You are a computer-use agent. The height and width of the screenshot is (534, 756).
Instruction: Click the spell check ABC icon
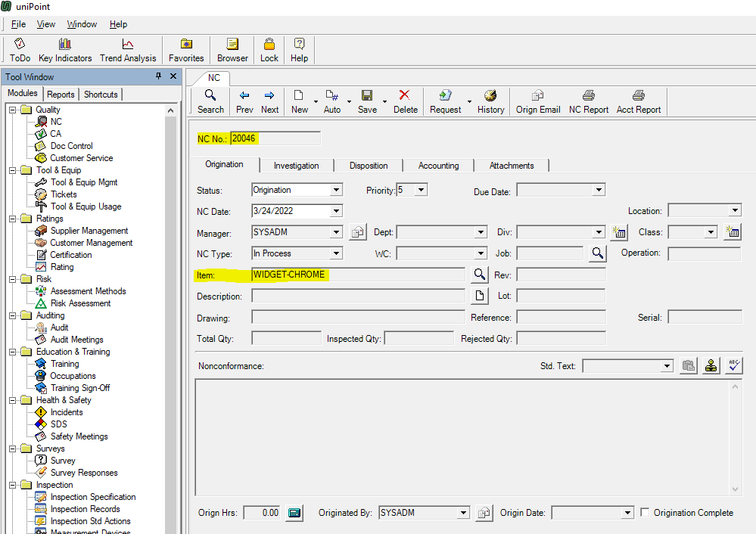pyautogui.click(x=733, y=366)
